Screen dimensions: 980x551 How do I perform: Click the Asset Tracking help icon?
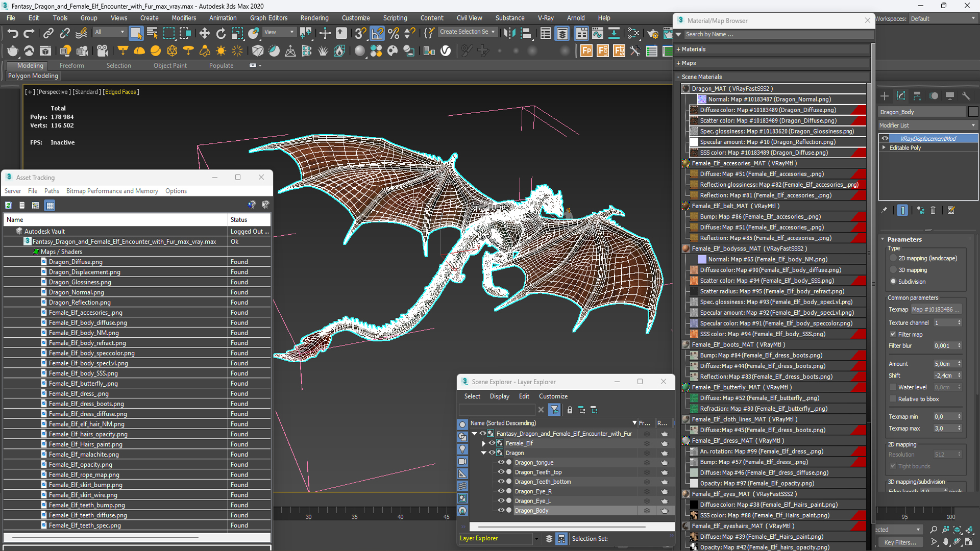pyautogui.click(x=252, y=205)
